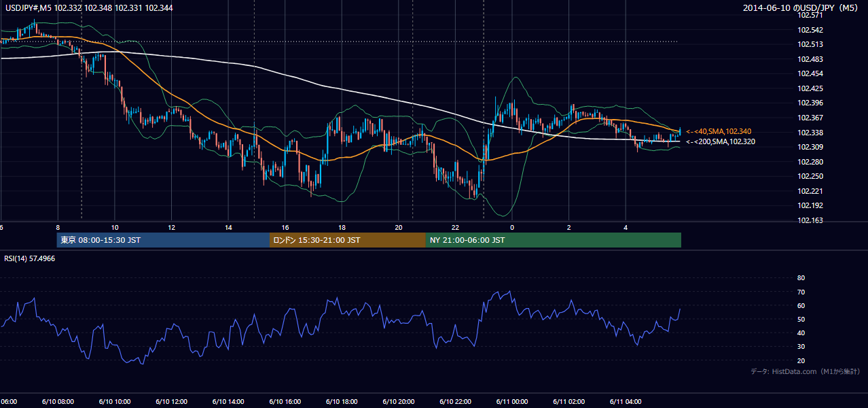Click the 6/10 08:00 time axis label
The width and height of the screenshot is (868, 408).
[x=57, y=402]
